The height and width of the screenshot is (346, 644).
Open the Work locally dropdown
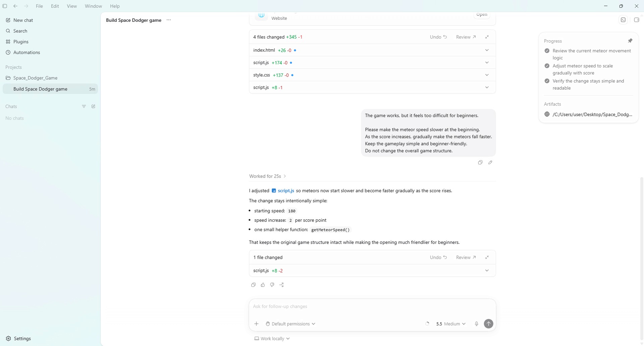click(272, 339)
